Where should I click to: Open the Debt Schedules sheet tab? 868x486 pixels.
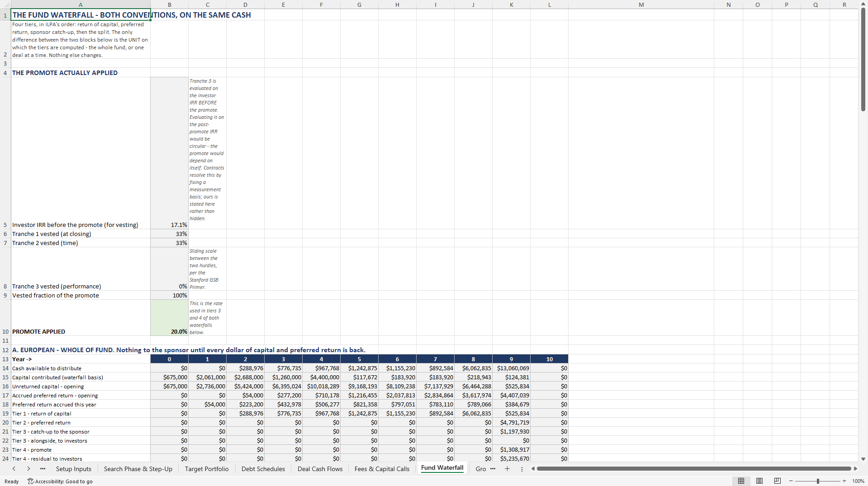click(x=263, y=469)
